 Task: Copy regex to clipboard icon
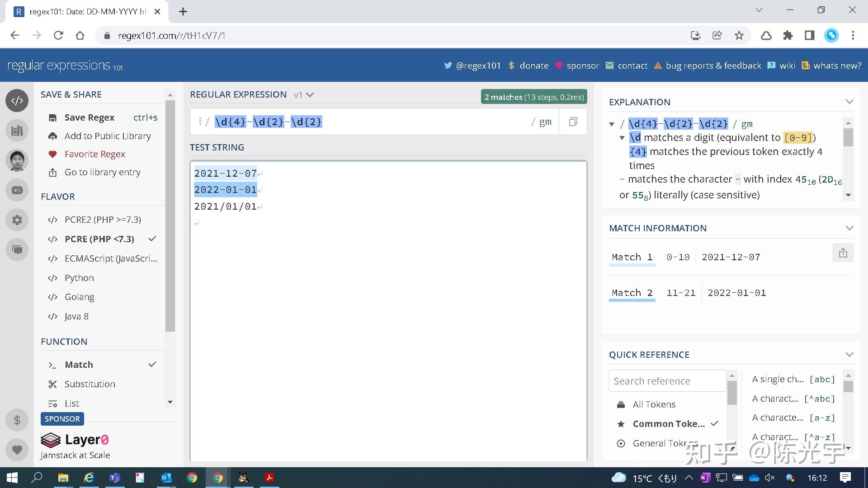point(573,122)
